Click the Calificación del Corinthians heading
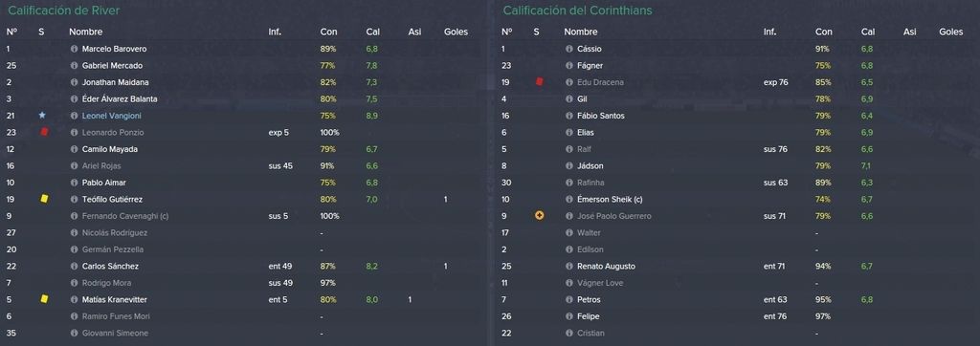 pos(577,11)
